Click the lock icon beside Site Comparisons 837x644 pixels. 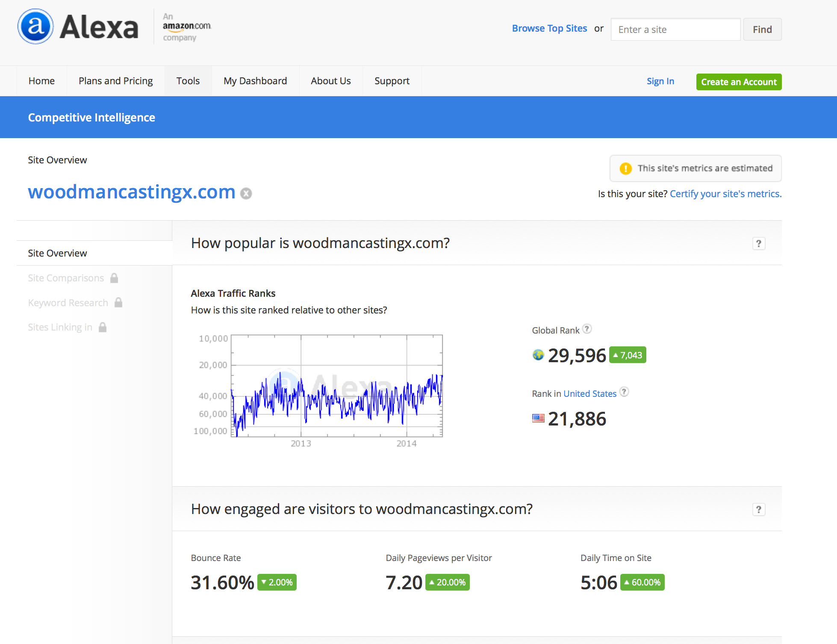114,278
